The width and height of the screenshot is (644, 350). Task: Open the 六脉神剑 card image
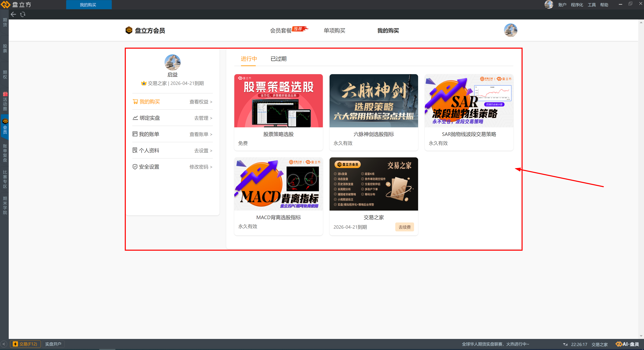[x=373, y=101]
